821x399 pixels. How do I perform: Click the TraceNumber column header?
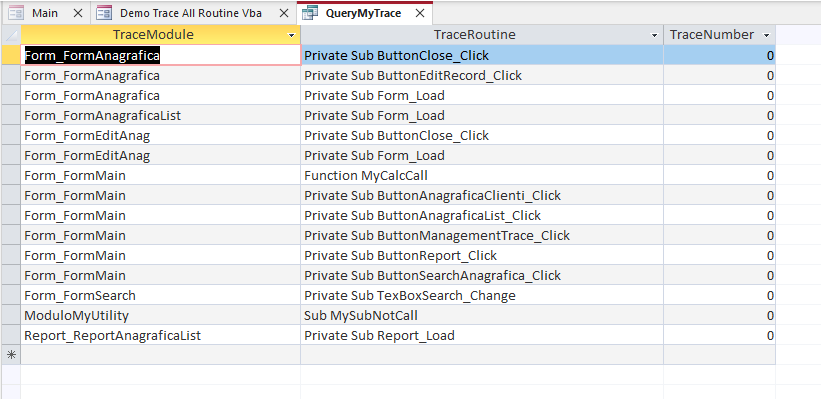[712, 35]
